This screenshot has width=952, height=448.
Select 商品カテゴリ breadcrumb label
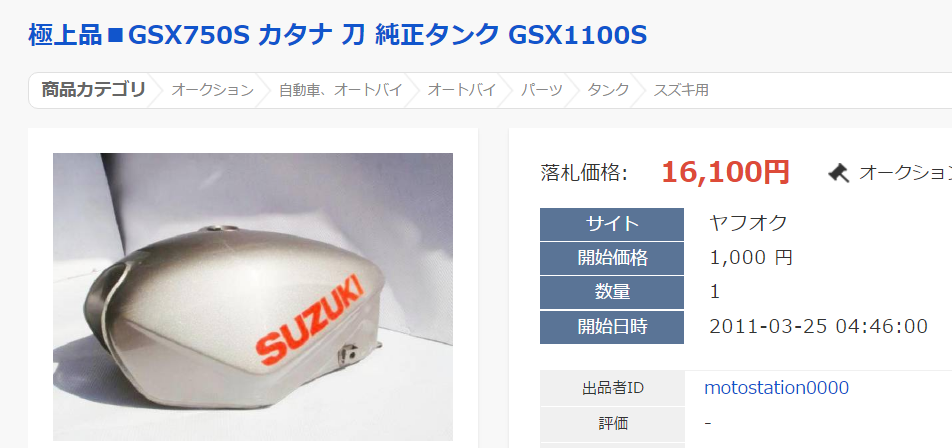click(94, 90)
